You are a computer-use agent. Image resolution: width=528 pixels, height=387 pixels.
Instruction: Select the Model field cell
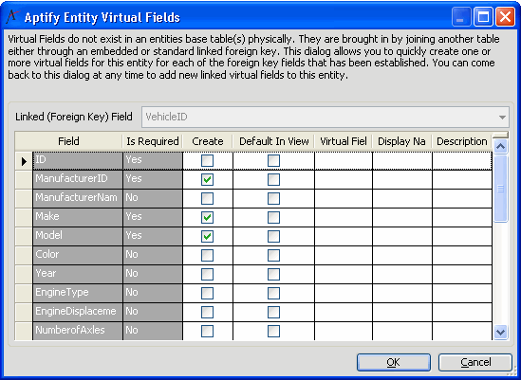tap(78, 236)
